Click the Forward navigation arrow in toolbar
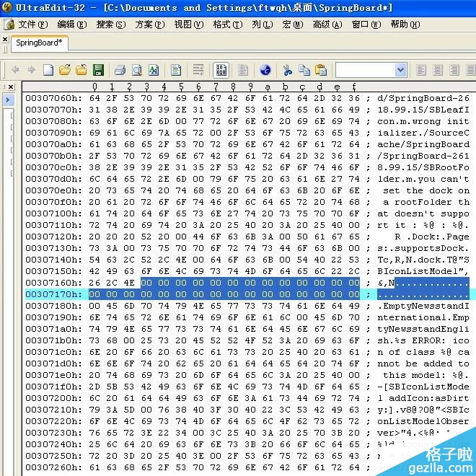The height and width of the screenshot is (476, 476). click(x=31, y=70)
